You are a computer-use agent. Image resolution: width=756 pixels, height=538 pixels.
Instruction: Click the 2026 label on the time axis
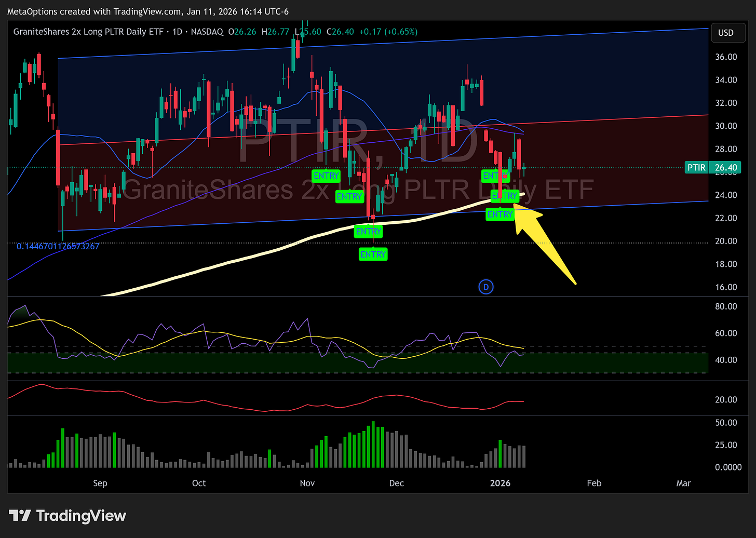tap(500, 483)
